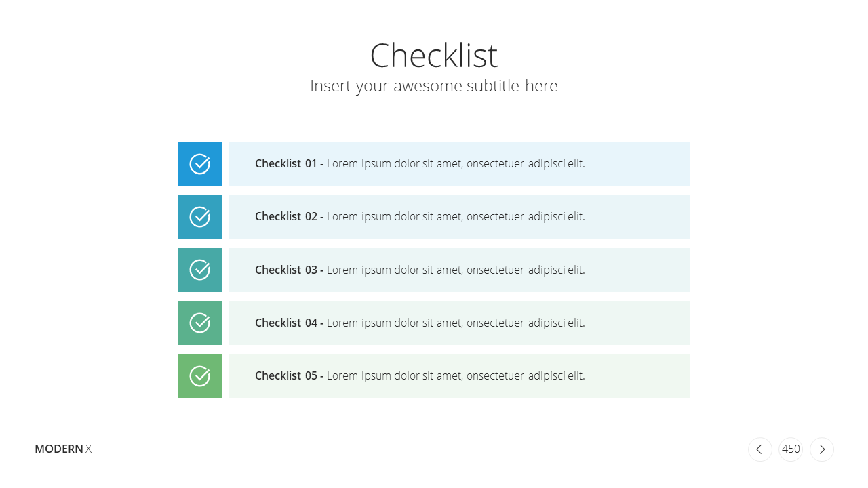The height and width of the screenshot is (488, 868).
Task: Select the Checklist 01 text bar
Action: 460,163
